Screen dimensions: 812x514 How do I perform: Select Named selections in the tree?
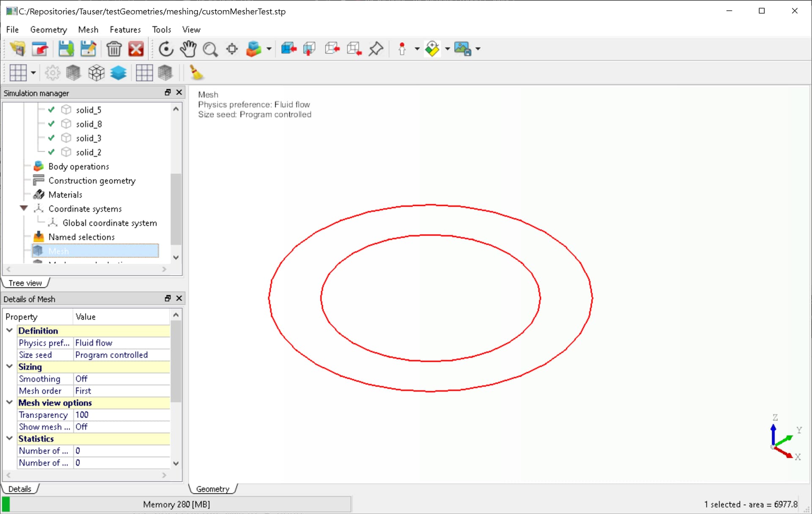[82, 237]
